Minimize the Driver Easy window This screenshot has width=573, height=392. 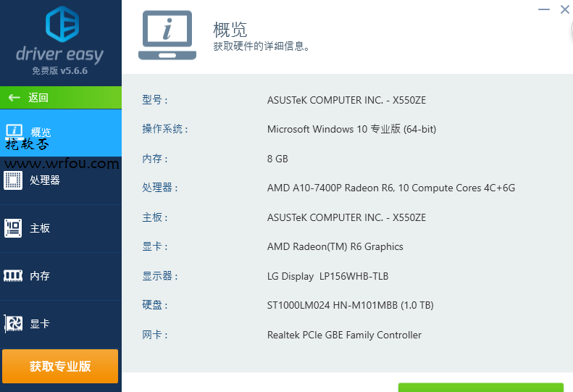(544, 9)
